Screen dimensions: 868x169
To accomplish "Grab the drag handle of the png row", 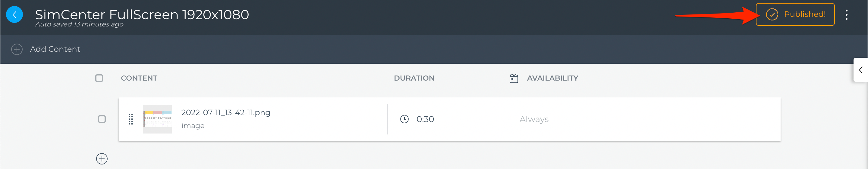I will click(x=131, y=119).
